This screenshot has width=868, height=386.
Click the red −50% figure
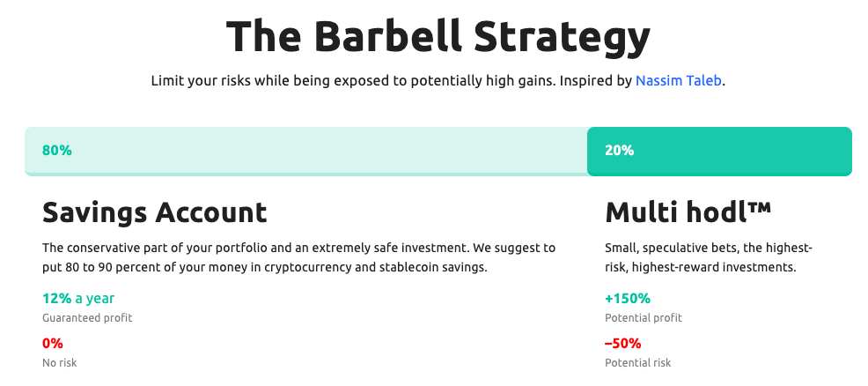pyautogui.click(x=622, y=344)
